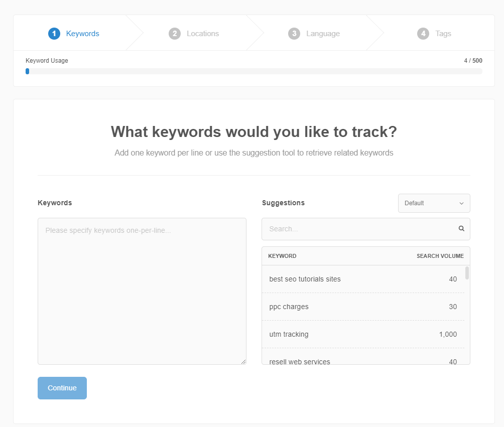This screenshot has width=504, height=427.
Task: Click the SEARCH VOLUME column header
Action: click(440, 256)
